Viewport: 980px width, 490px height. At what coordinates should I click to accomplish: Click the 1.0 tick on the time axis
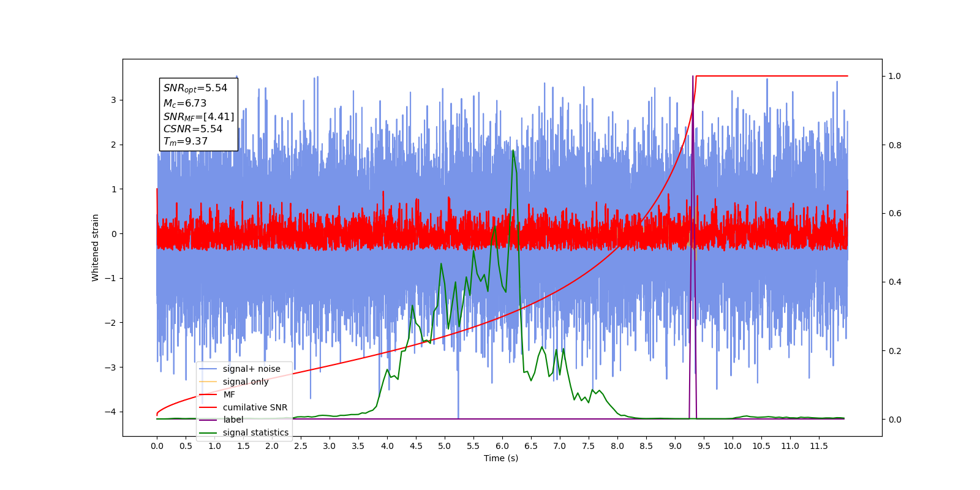tap(214, 446)
